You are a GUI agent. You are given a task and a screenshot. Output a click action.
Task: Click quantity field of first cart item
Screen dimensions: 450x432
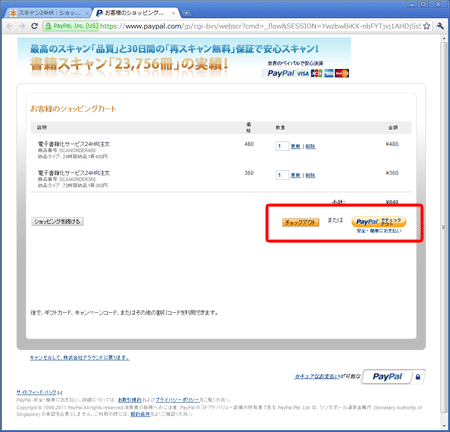coord(282,146)
